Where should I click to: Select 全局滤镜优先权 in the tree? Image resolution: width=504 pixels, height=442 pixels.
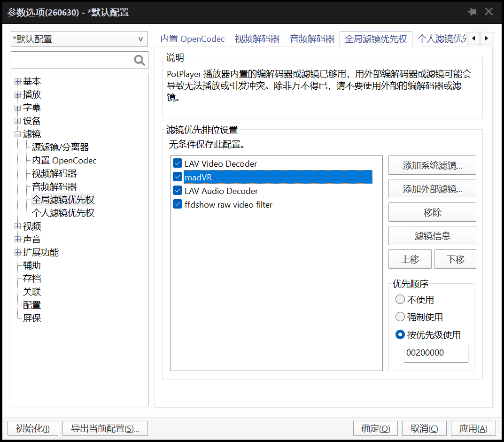(63, 200)
